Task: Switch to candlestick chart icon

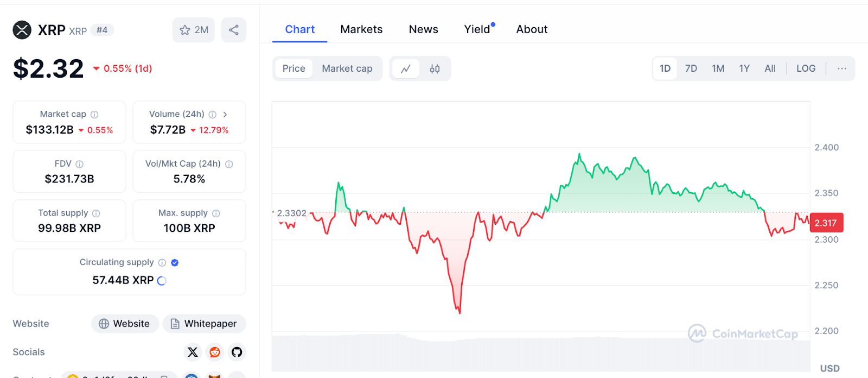Action: coord(435,69)
